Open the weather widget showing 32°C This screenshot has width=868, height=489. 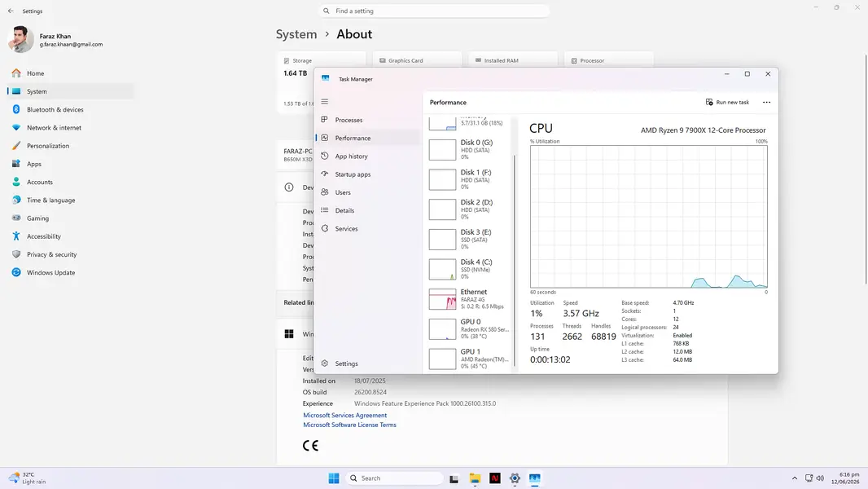pos(28,478)
